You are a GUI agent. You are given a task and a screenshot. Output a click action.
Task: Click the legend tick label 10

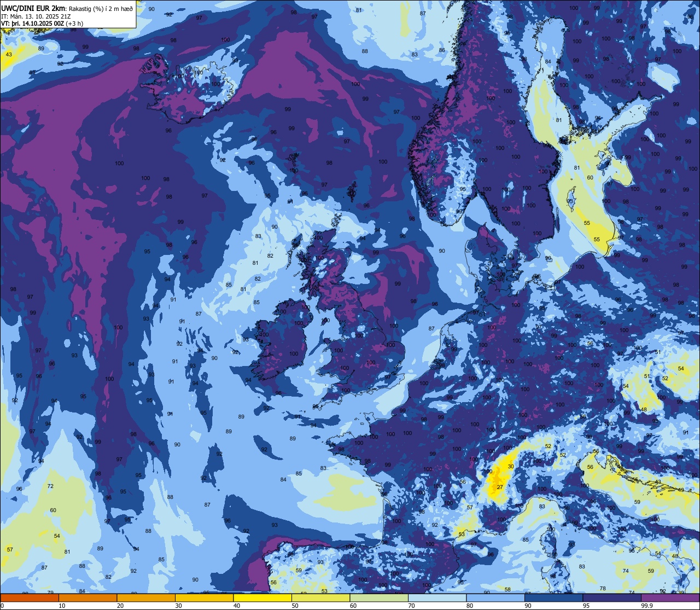pyautogui.click(x=62, y=606)
